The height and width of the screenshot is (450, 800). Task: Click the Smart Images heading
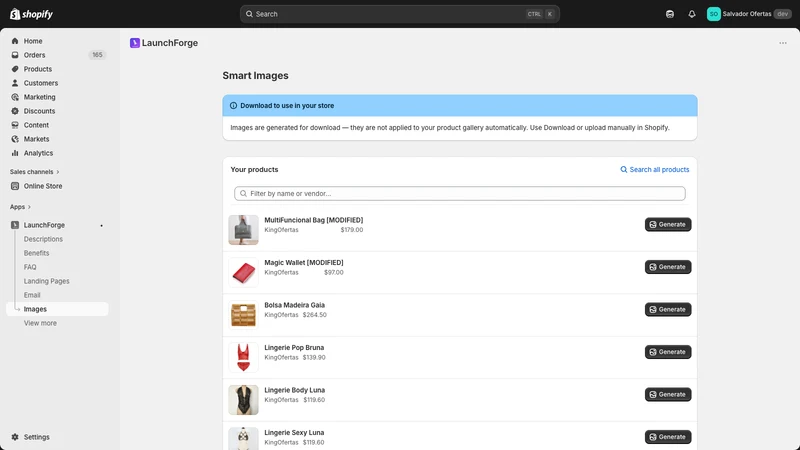(255, 76)
